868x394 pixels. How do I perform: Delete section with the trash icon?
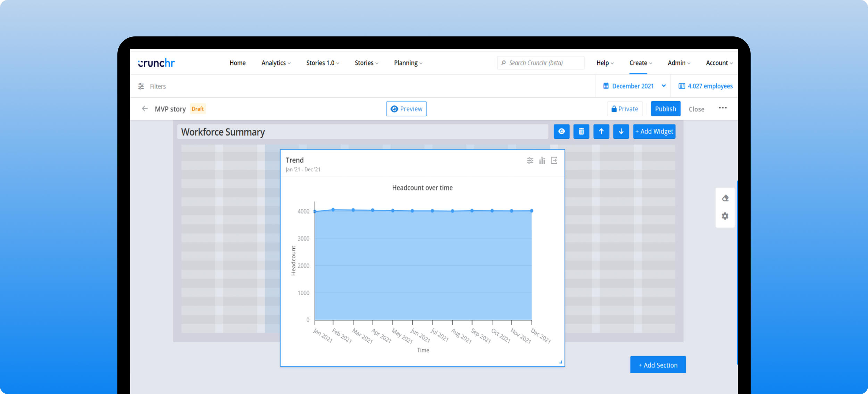coord(581,131)
